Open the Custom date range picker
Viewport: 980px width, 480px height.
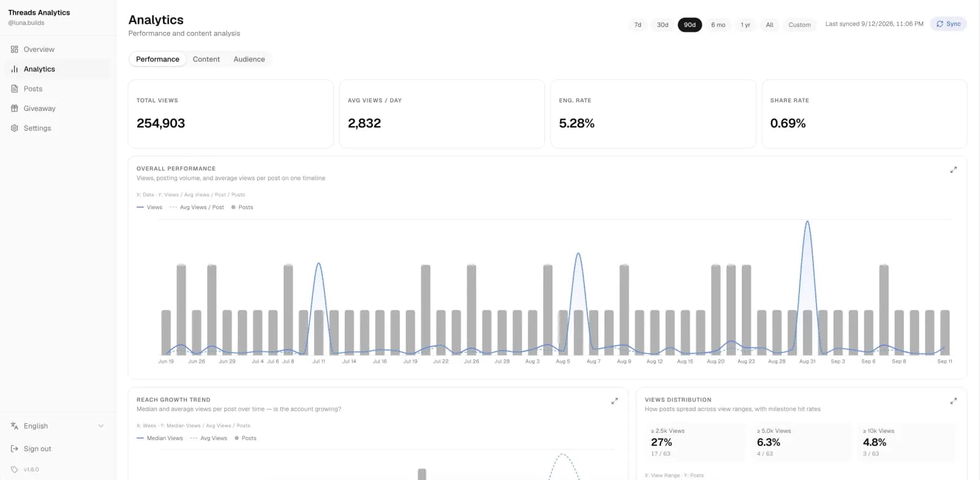click(x=799, y=25)
